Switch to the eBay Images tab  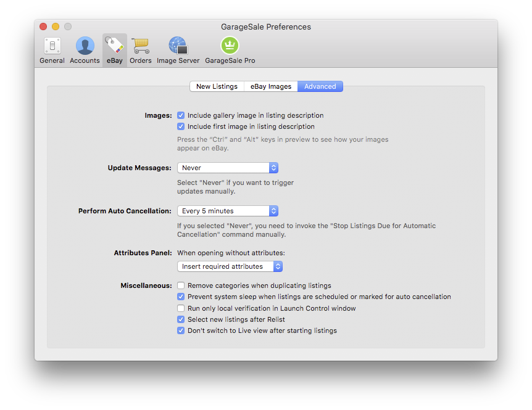pyautogui.click(x=270, y=86)
